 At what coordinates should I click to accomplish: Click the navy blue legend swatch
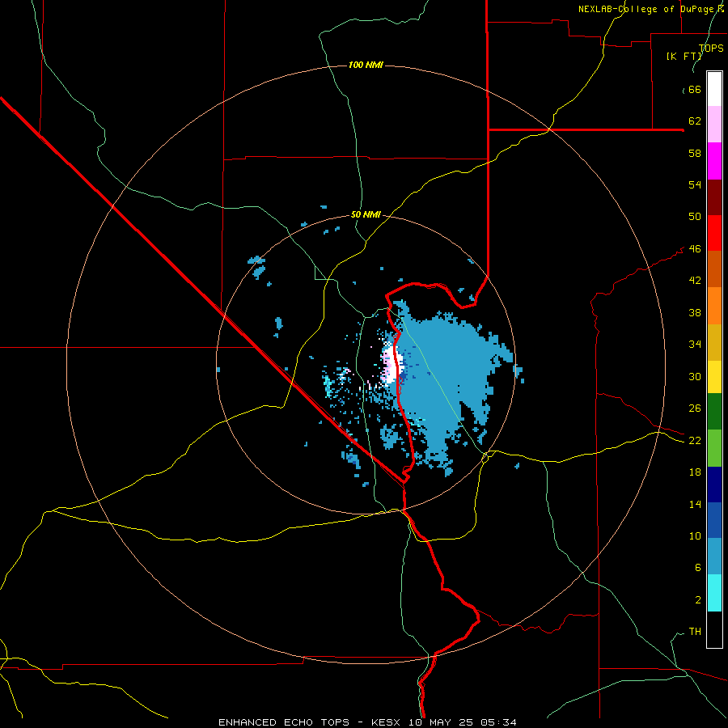click(x=714, y=485)
